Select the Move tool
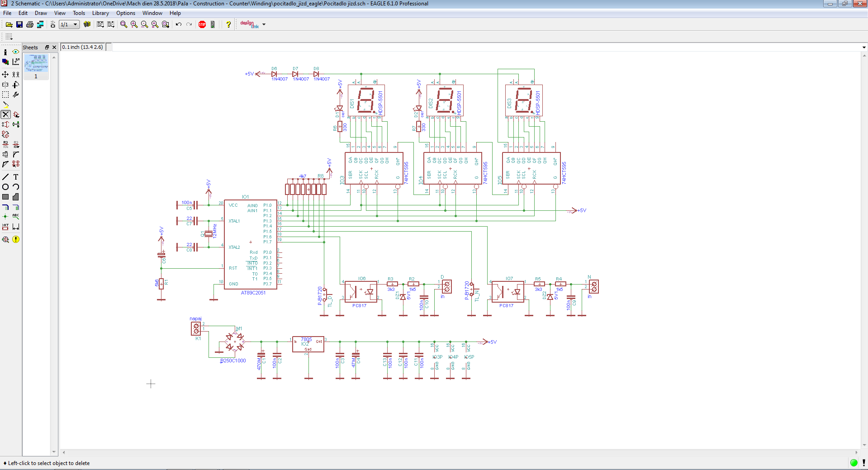Viewport: 868px width, 470px height. point(5,74)
